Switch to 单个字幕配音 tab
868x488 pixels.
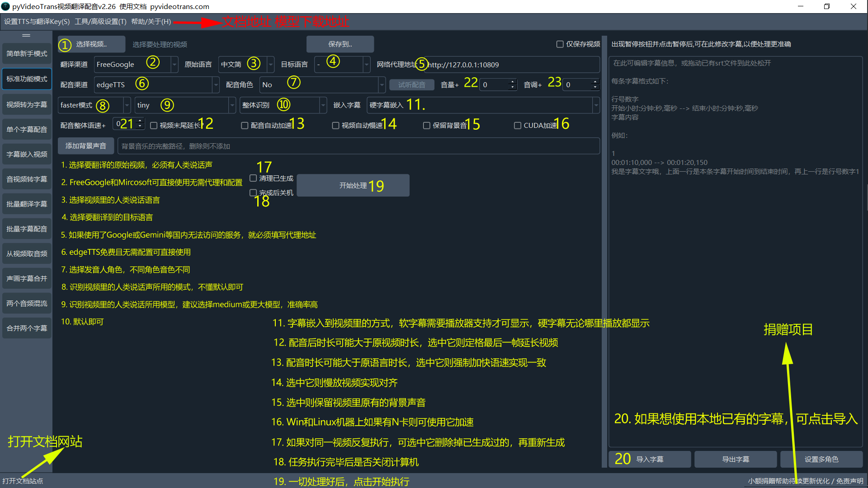(x=27, y=130)
